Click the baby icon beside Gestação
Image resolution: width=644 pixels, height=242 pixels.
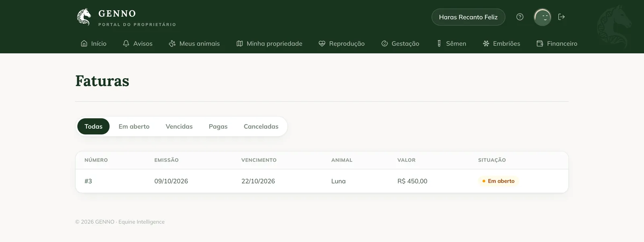tap(384, 44)
